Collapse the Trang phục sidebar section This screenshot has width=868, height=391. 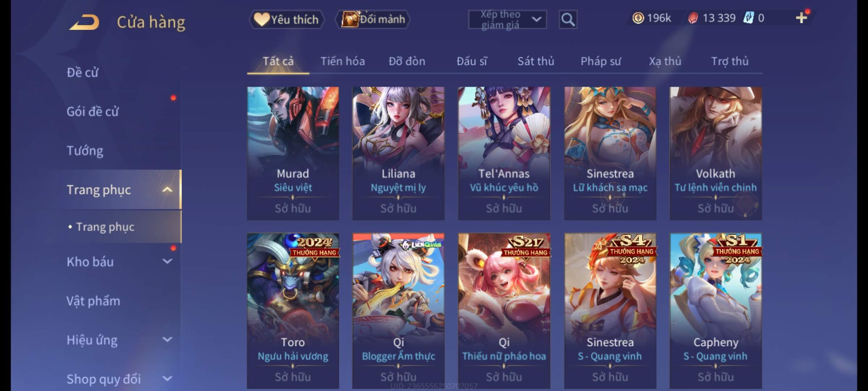(167, 189)
